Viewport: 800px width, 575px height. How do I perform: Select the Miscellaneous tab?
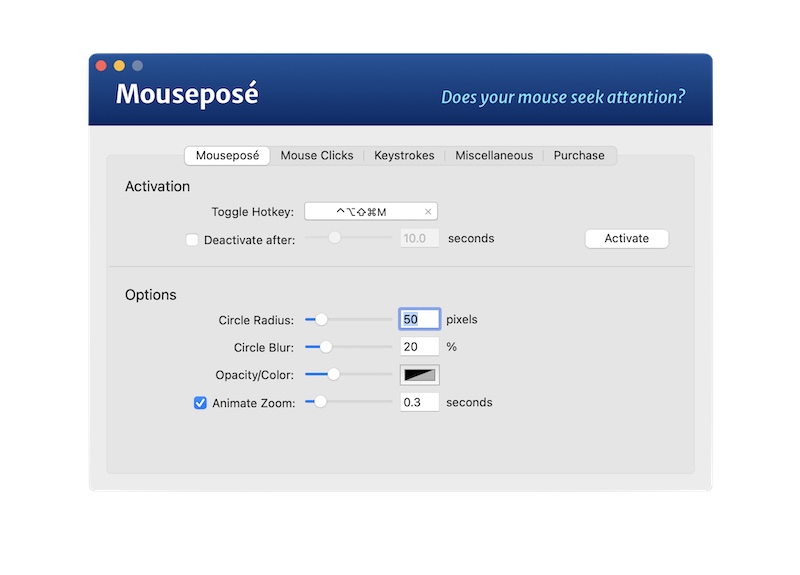(494, 156)
